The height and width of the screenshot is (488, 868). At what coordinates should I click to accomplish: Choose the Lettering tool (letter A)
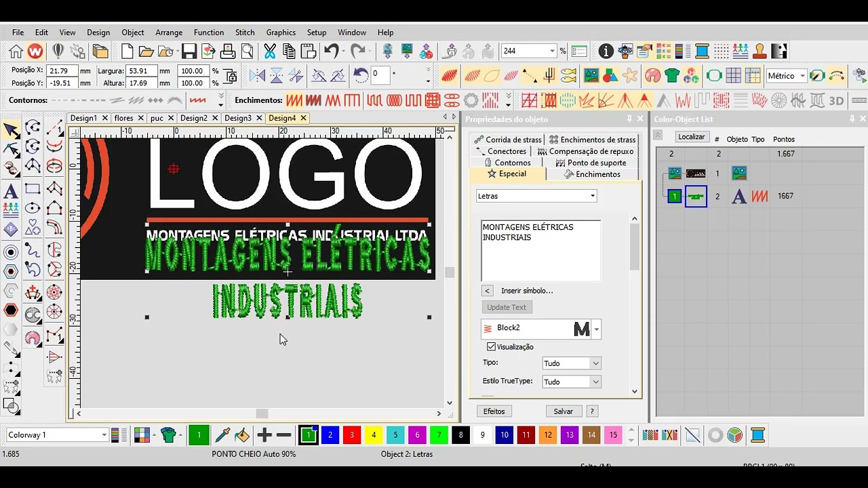point(11,191)
